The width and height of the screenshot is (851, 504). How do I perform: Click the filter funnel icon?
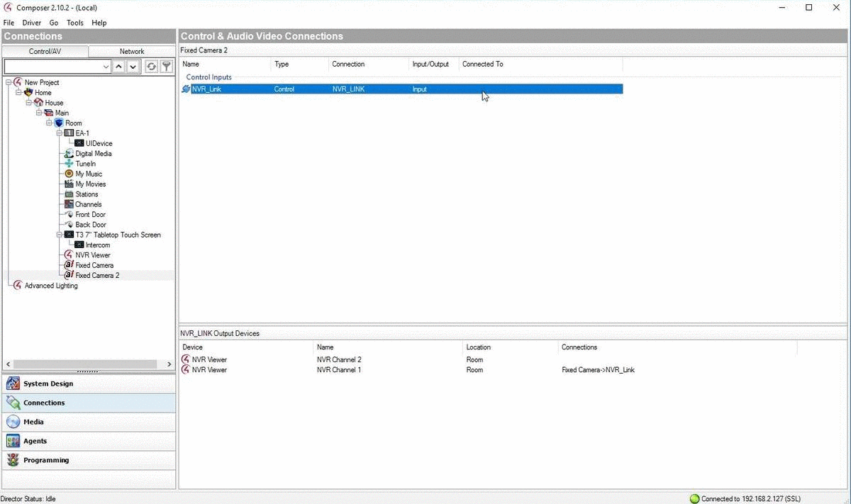point(166,67)
